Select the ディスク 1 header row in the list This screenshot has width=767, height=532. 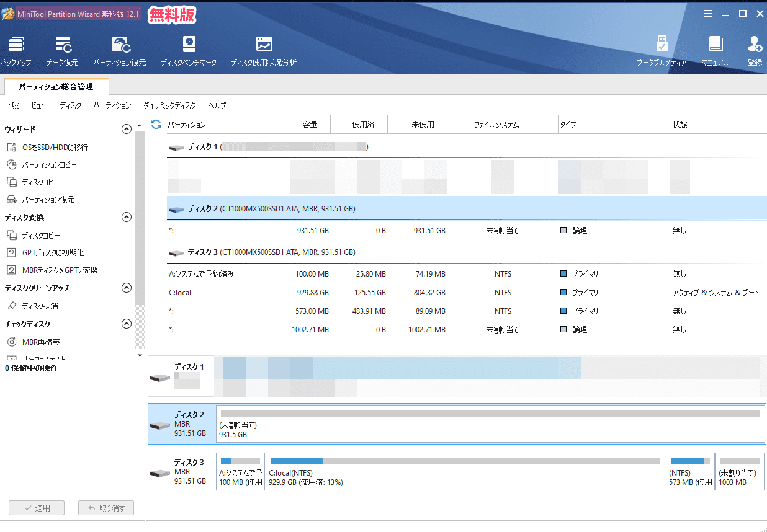click(x=467, y=148)
